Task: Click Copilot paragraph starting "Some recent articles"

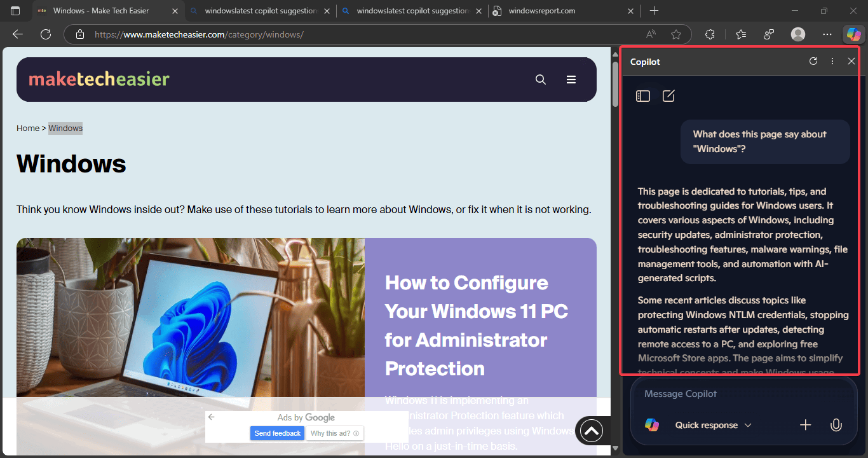Action: pos(743,337)
